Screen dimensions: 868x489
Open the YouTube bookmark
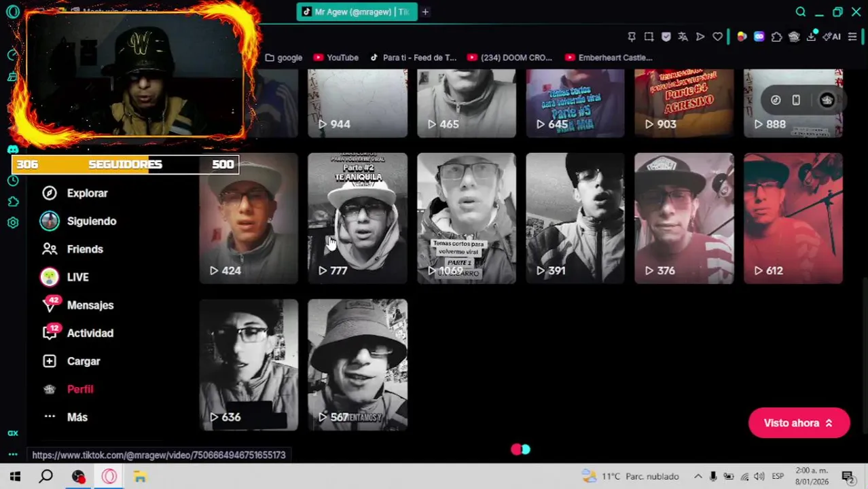click(x=336, y=58)
